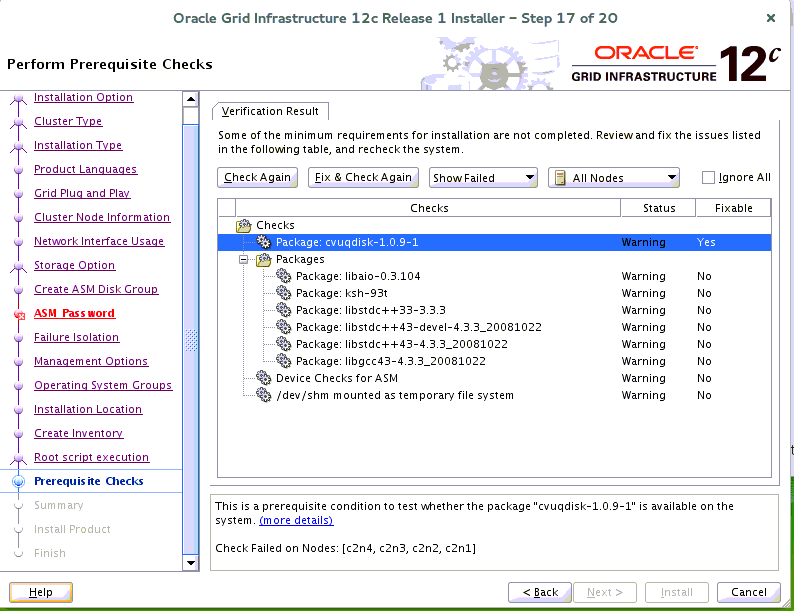
Task: Close the installer window with X
Action: click(x=771, y=18)
